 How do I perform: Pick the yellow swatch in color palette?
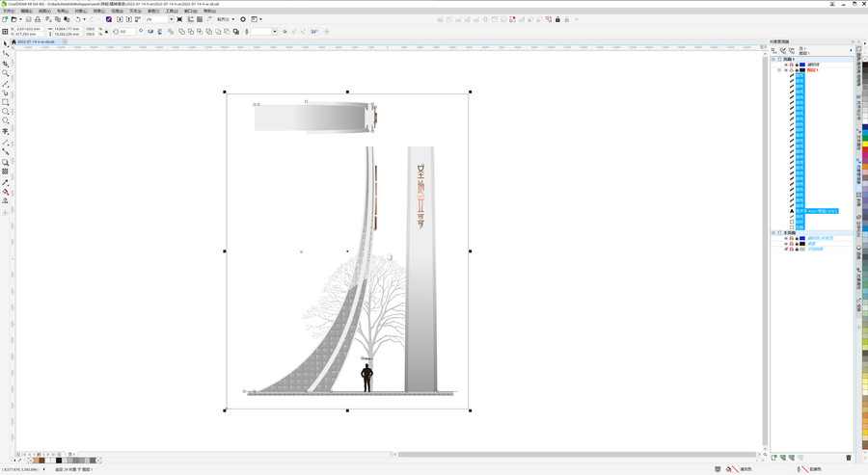(x=865, y=144)
